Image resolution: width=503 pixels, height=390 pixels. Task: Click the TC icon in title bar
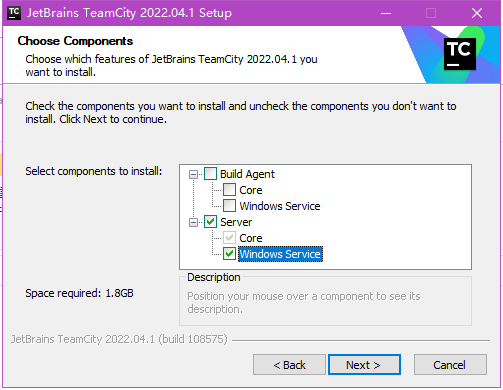click(14, 13)
